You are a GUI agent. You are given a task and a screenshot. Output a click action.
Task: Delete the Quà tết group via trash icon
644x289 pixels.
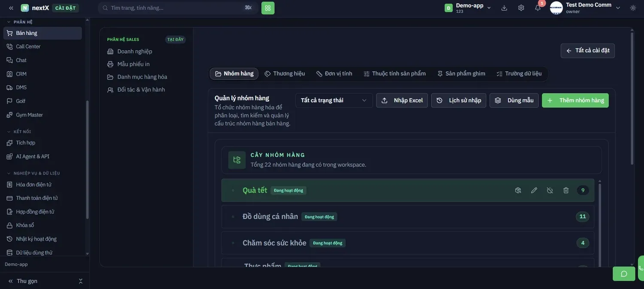(x=566, y=190)
